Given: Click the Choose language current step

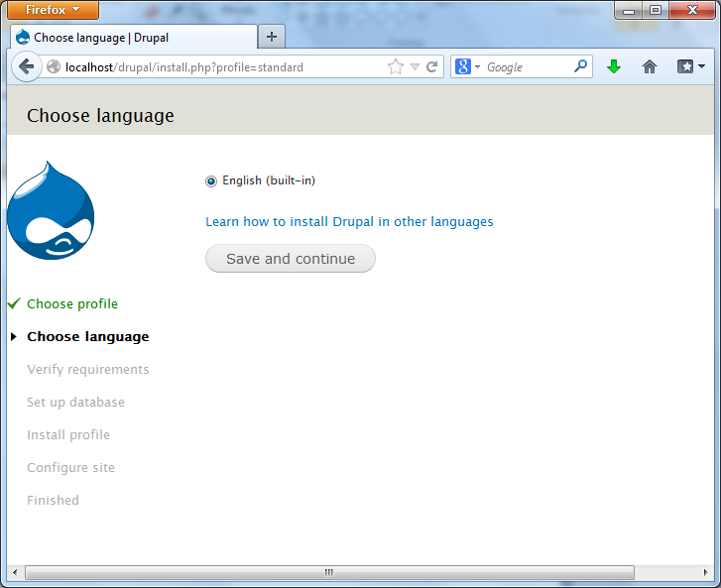Looking at the screenshot, I should (x=88, y=337).
